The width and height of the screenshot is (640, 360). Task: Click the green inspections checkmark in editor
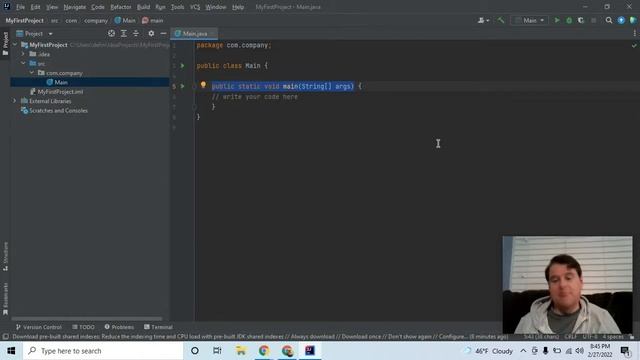[634, 46]
